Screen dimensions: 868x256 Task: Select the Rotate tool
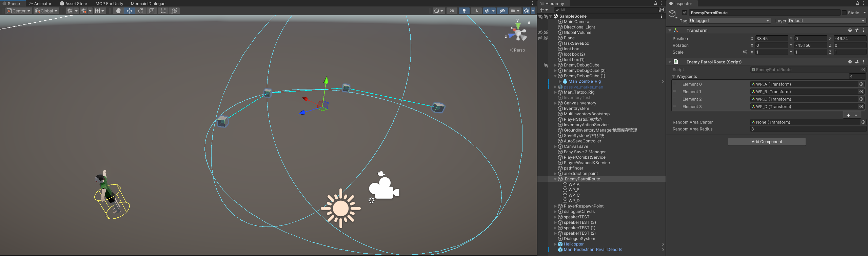[141, 11]
